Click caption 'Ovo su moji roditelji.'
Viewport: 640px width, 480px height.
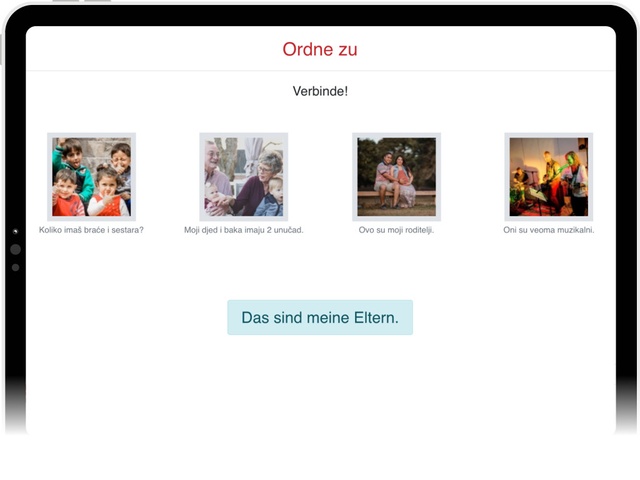coord(396,230)
